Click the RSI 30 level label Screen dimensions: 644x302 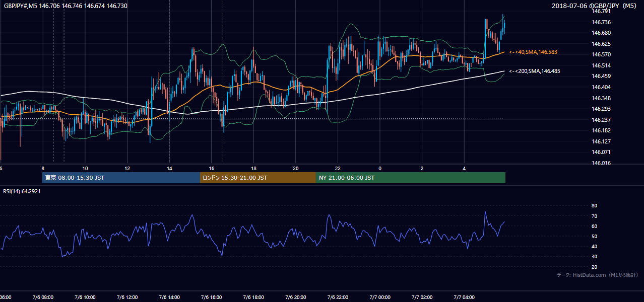pos(595,257)
